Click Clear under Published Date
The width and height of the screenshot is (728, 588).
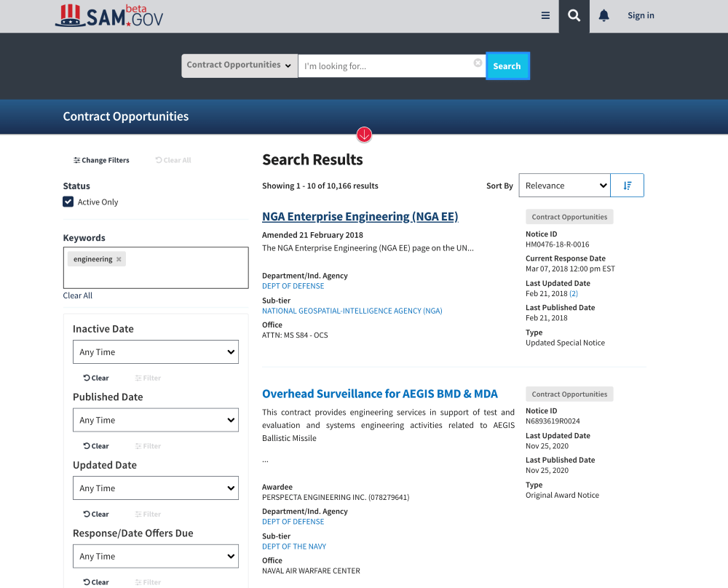point(96,446)
